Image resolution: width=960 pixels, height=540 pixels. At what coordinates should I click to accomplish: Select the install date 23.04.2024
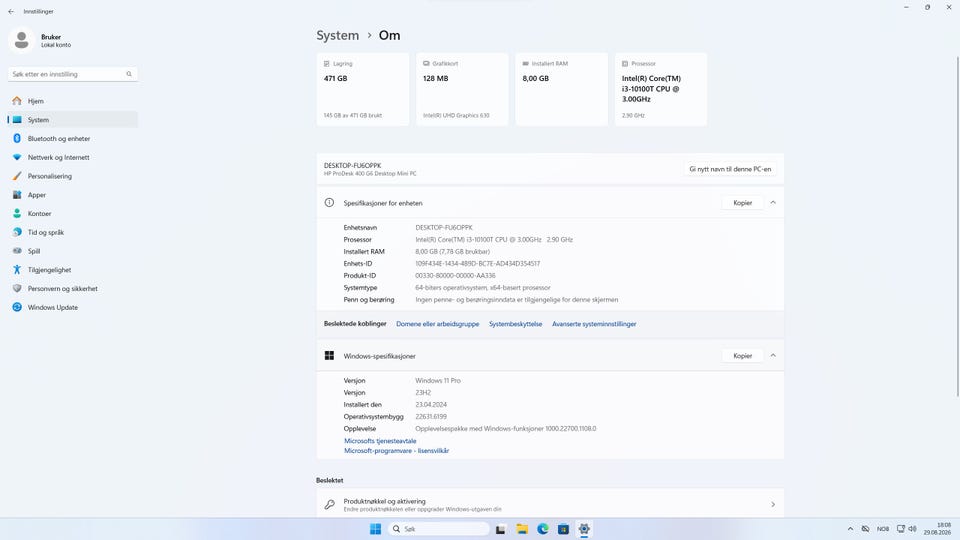(x=431, y=405)
